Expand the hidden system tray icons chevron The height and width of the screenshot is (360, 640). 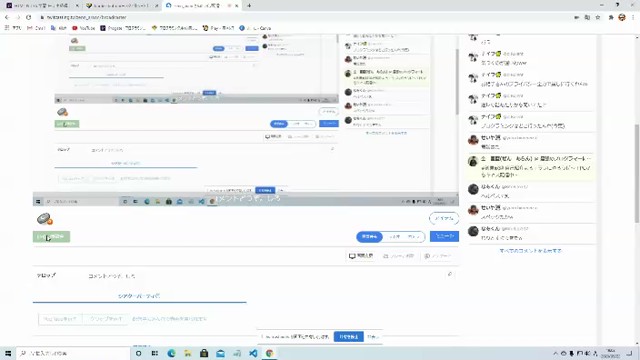[555, 353]
